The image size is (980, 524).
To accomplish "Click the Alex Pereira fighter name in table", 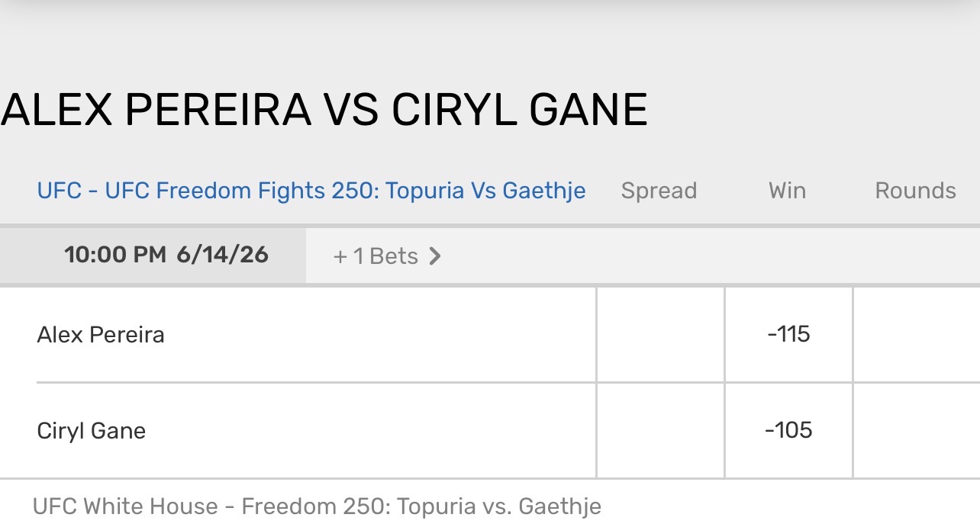I will point(101,335).
